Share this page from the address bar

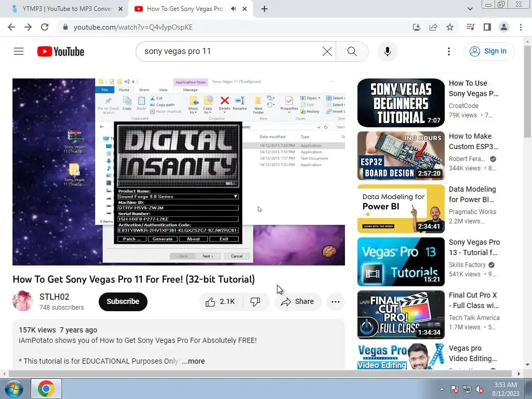pos(433,27)
